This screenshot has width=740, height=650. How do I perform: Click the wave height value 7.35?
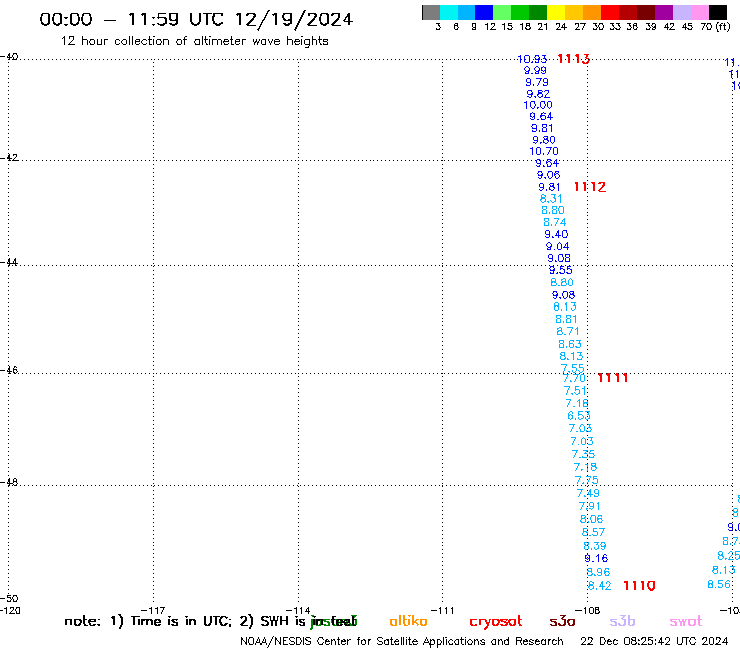(583, 455)
